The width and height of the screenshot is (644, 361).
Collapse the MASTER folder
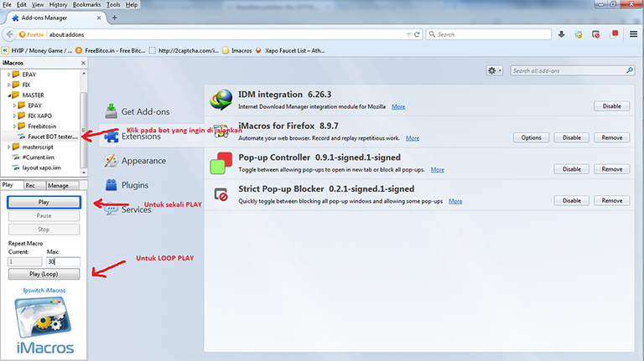(9, 95)
